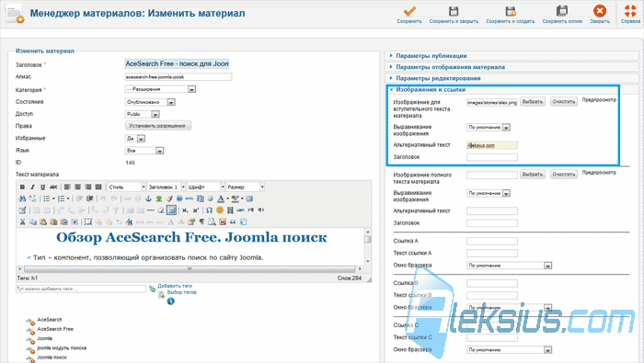
Task: Undo the last editor action
Action: [x=103, y=199]
